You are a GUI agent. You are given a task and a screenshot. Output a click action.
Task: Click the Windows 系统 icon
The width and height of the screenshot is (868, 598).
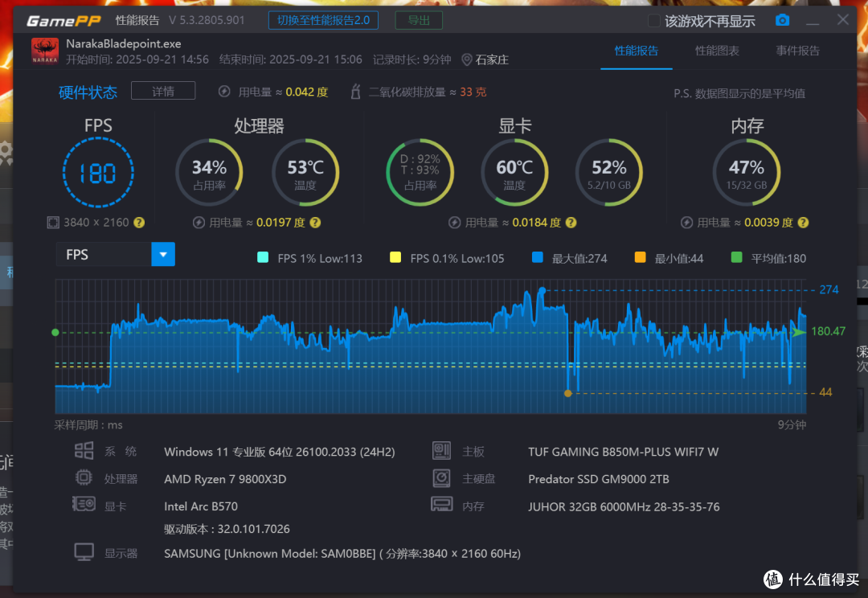[84, 451]
